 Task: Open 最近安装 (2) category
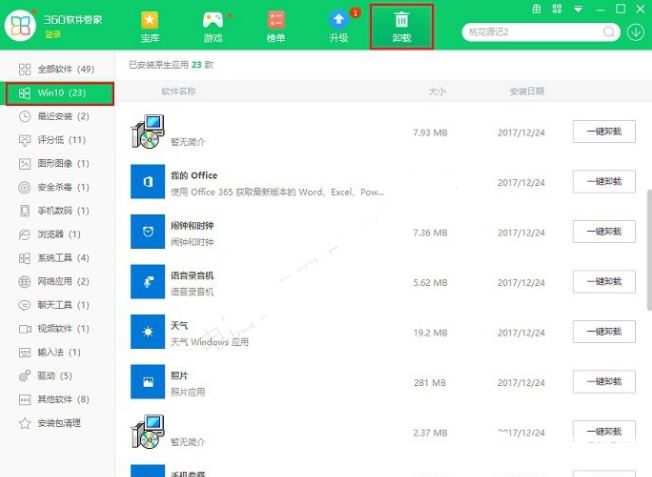pyautogui.click(x=57, y=116)
